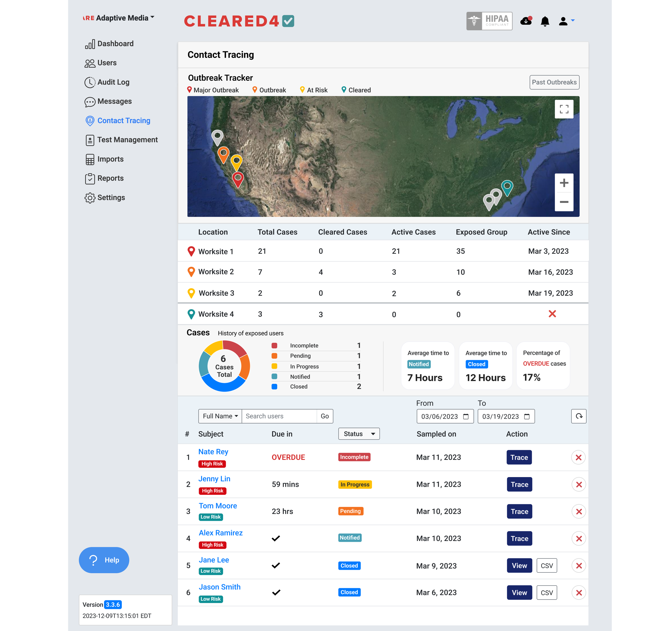
Task: Open the Full Name search filter dropdown
Action: point(220,416)
